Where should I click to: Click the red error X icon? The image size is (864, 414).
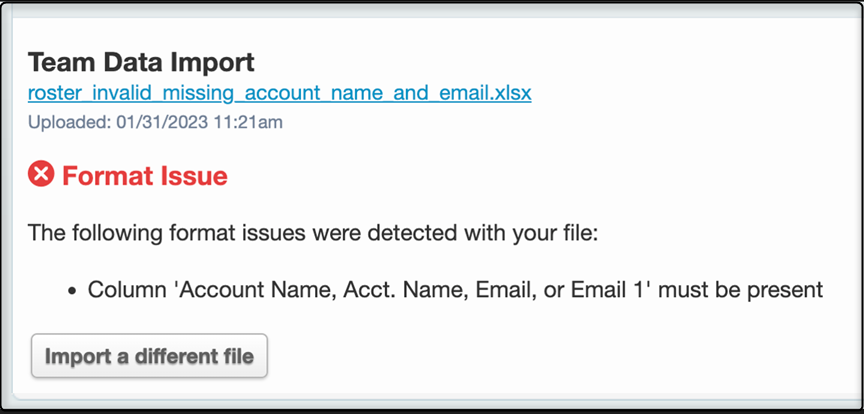41,176
